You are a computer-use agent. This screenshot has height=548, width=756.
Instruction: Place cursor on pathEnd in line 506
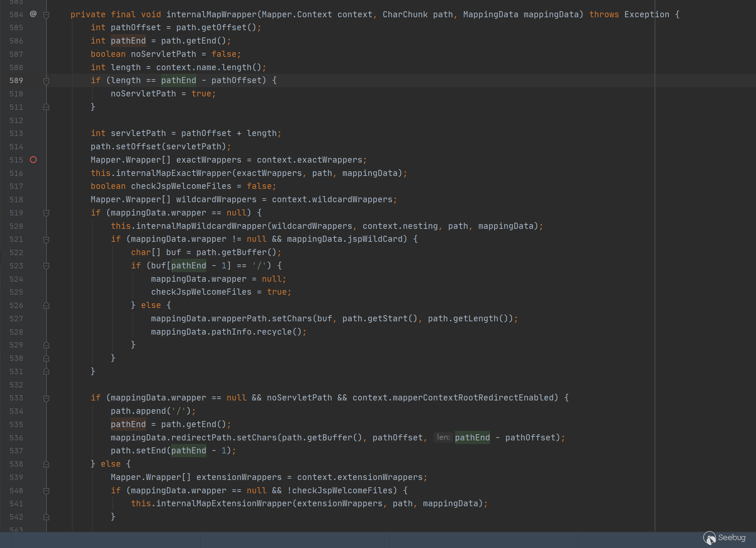click(128, 41)
